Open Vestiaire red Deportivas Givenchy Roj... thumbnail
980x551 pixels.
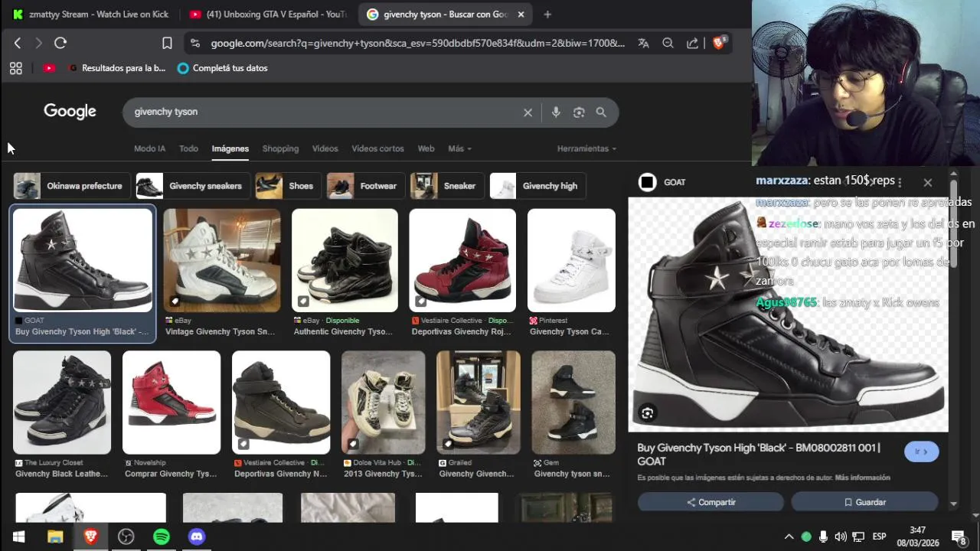click(462, 260)
